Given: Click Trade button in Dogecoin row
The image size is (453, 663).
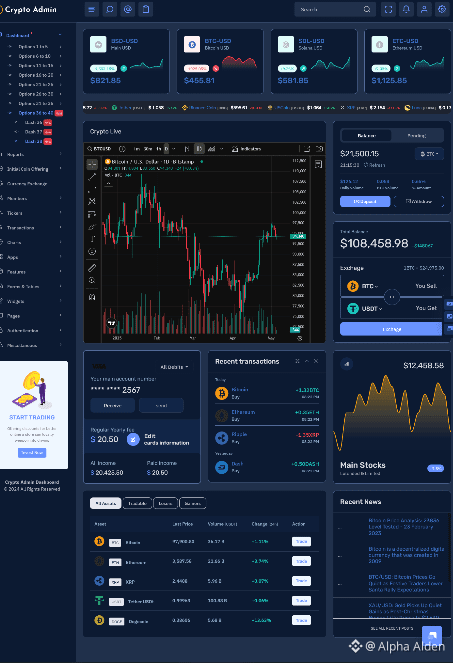Looking at the screenshot, I should (x=301, y=620).
